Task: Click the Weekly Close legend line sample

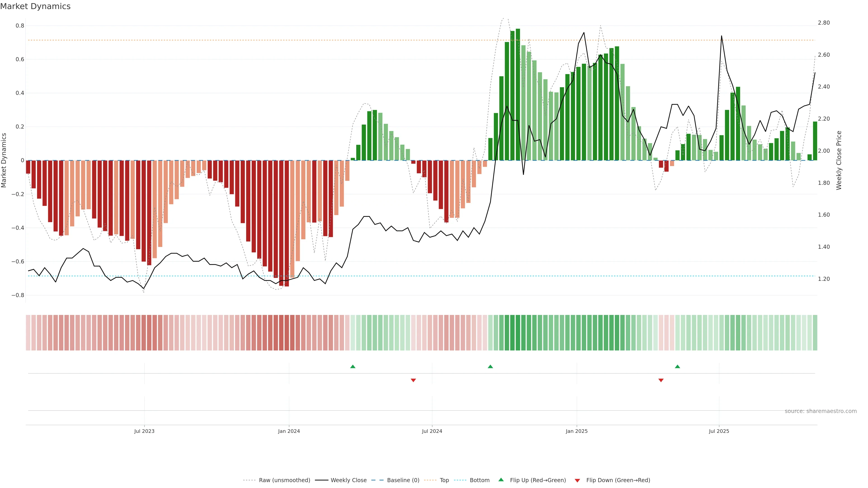Action: pos(321,480)
